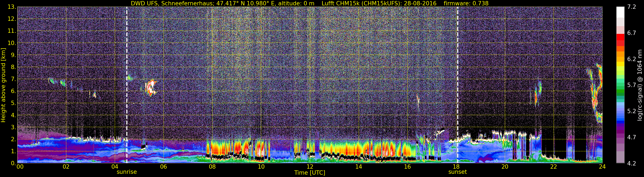This screenshot has width=644, height=177.
Task: Select the red band of the colorbar
Action: point(620,37)
